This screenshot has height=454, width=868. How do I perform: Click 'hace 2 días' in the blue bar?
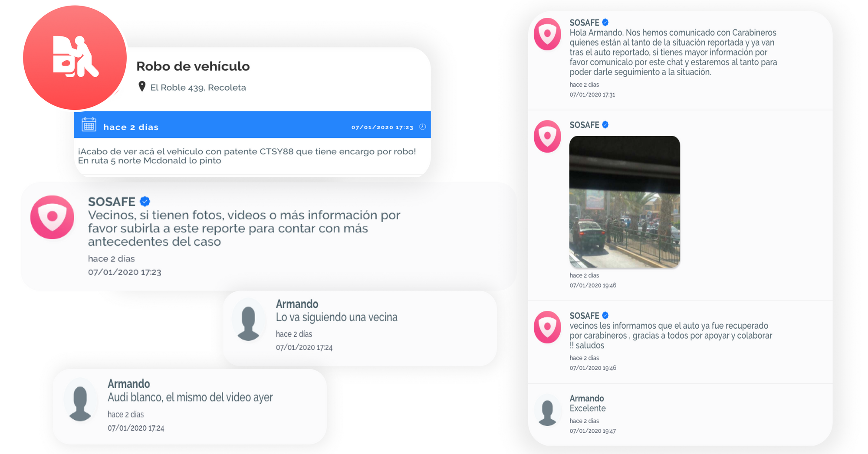click(x=131, y=127)
